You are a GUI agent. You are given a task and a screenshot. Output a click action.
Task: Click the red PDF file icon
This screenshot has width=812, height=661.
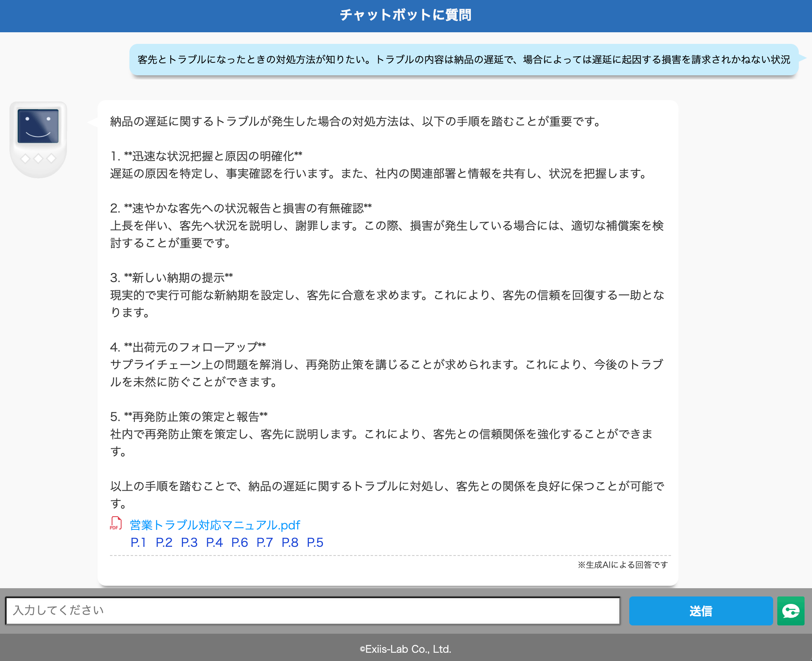(116, 523)
